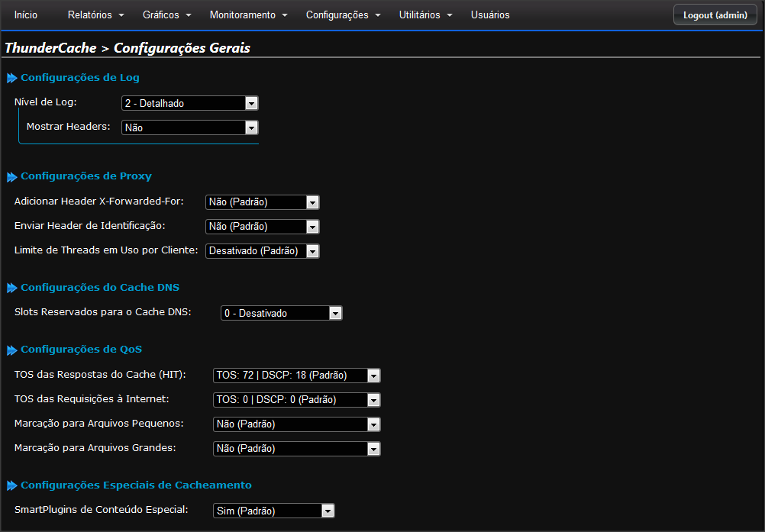Click the Configurações do Cache DNS heading

coord(100,287)
